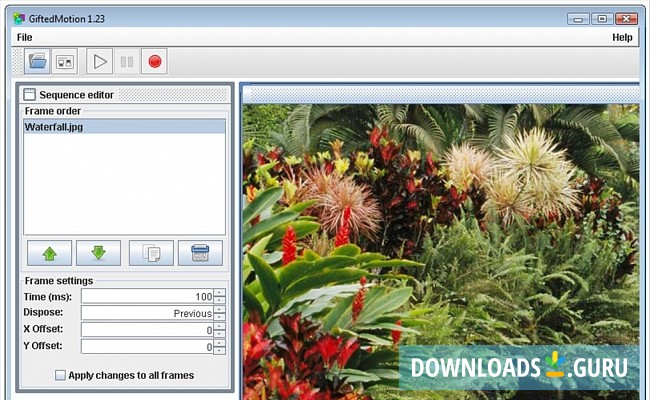
Task: Decrease the Y Offset value
Action: tap(220, 350)
